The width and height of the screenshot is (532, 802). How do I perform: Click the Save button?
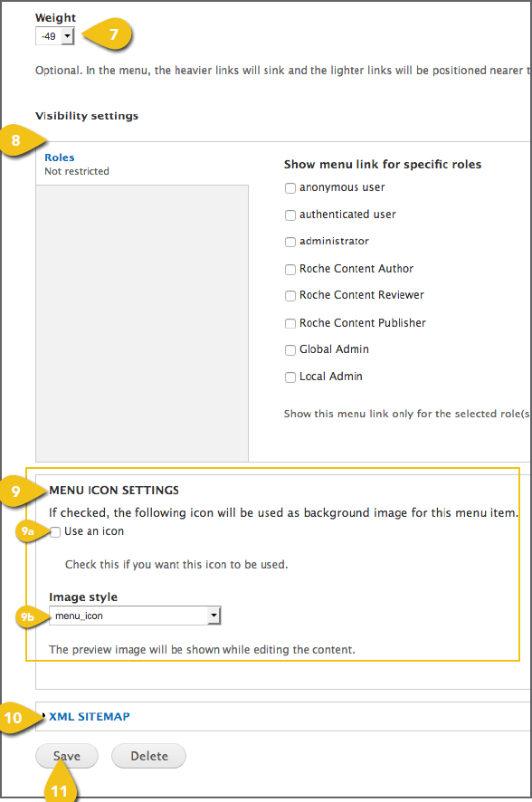(66, 756)
